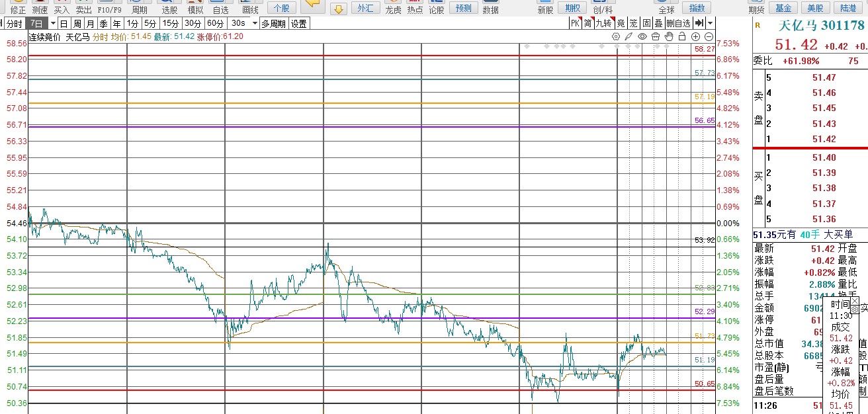Open the dropdown arrow after collapse icon
Viewport: 868px width, 414px height.
pyautogui.click(x=710, y=23)
